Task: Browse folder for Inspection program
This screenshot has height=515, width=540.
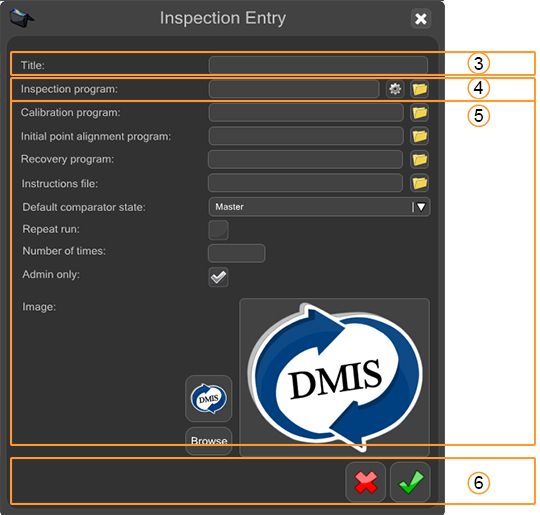Action: pos(419,89)
